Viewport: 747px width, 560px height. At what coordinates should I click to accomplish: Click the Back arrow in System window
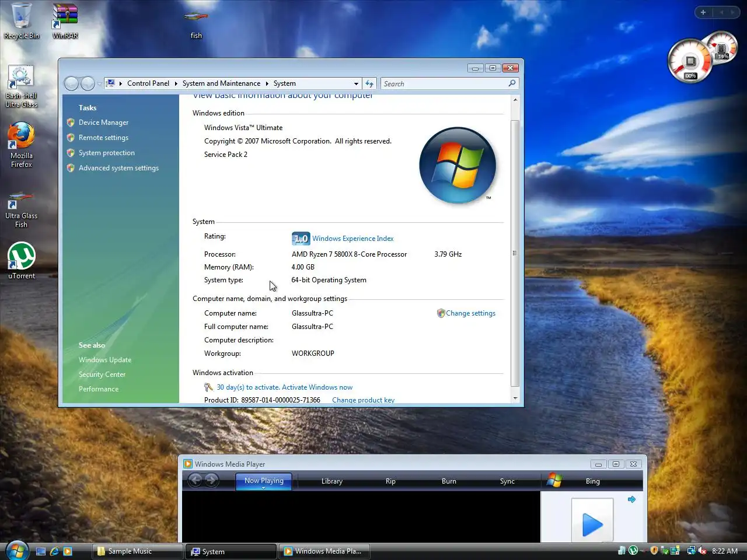coord(71,83)
